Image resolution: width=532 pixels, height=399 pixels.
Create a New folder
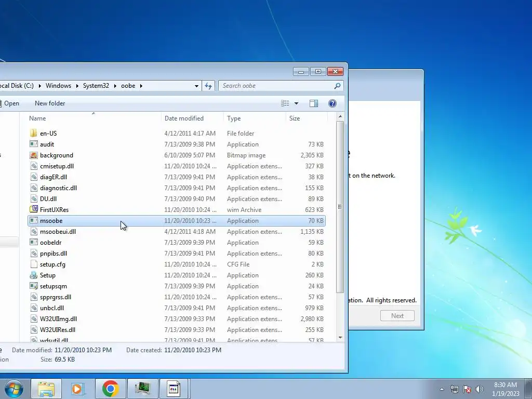(50, 103)
